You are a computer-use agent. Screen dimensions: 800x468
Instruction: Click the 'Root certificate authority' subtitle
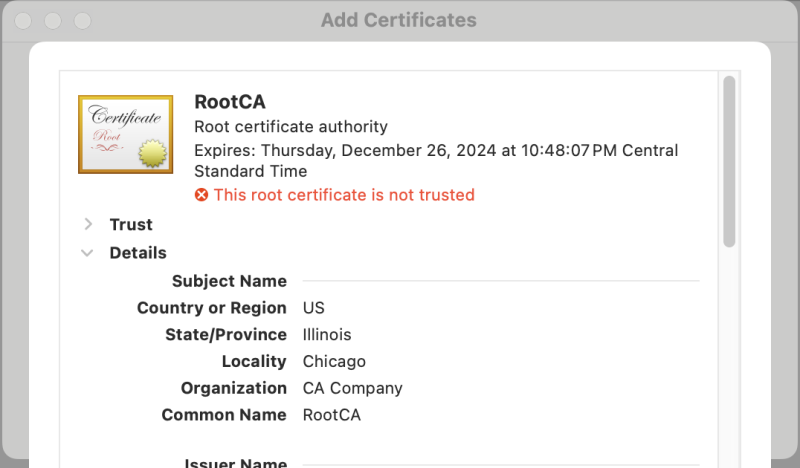(x=291, y=127)
